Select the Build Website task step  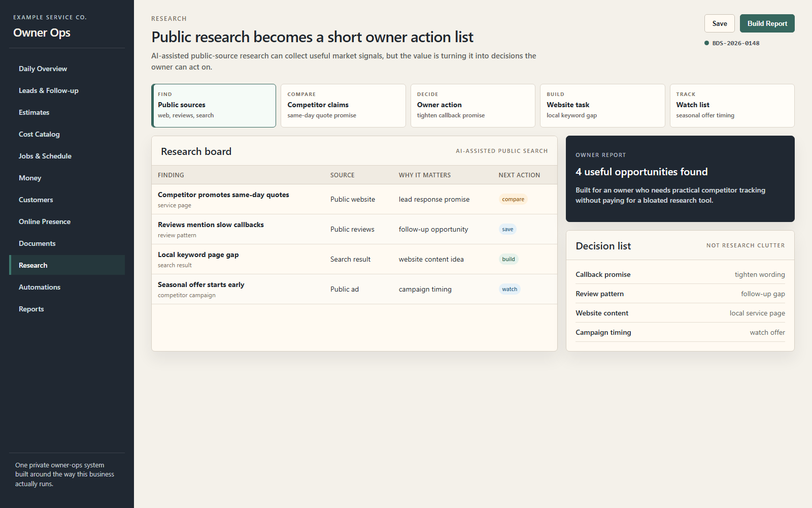point(602,106)
